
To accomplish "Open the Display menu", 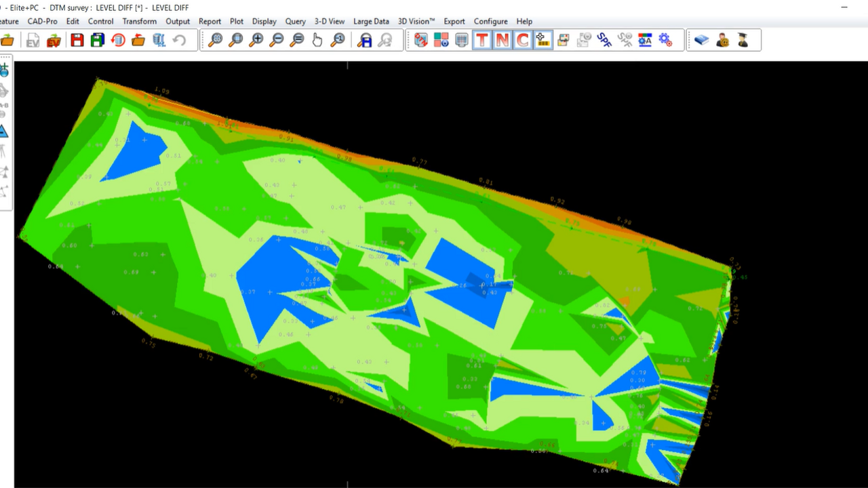I will pyautogui.click(x=264, y=21).
